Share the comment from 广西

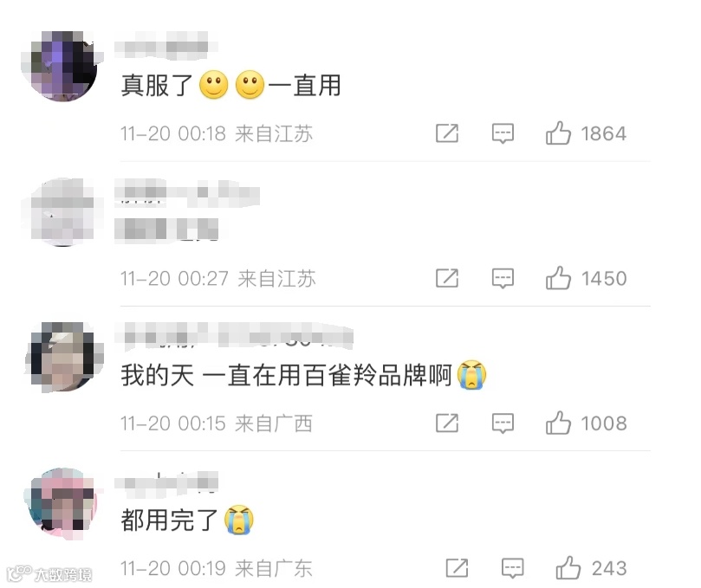click(447, 423)
